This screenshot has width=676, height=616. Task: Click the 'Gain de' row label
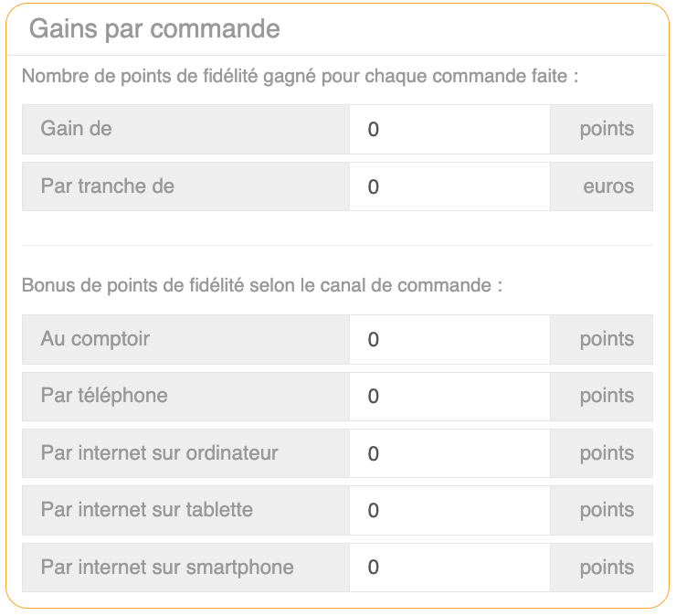[77, 129]
